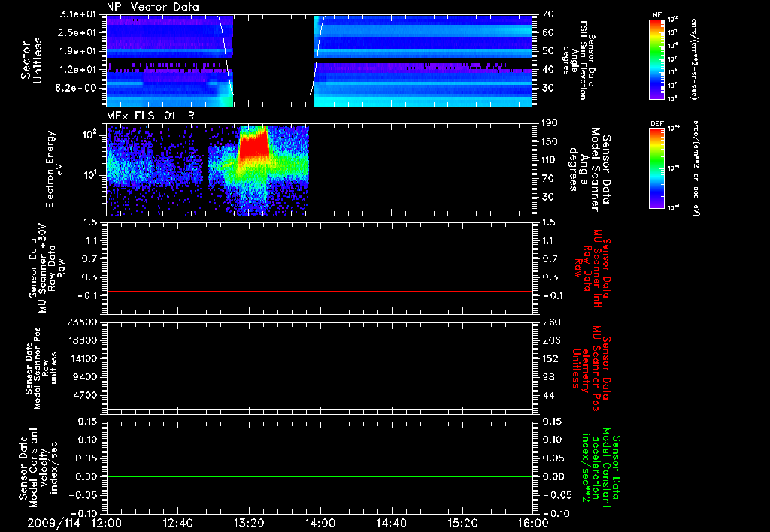Click the green 'Model Constant acceleration' label
The width and height of the screenshot is (770, 532).
(602, 468)
